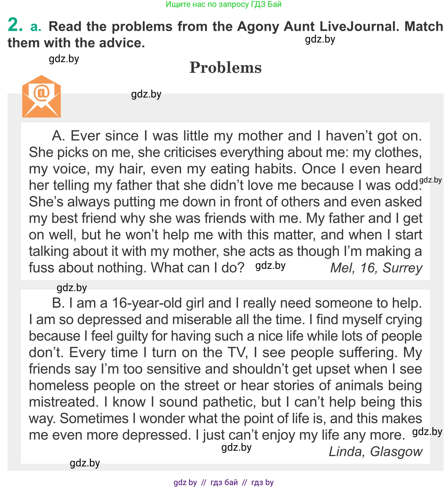Click the "Mel, 16, Surrey" signature
Screen dimensions: 448x488
pyautogui.click(x=376, y=268)
